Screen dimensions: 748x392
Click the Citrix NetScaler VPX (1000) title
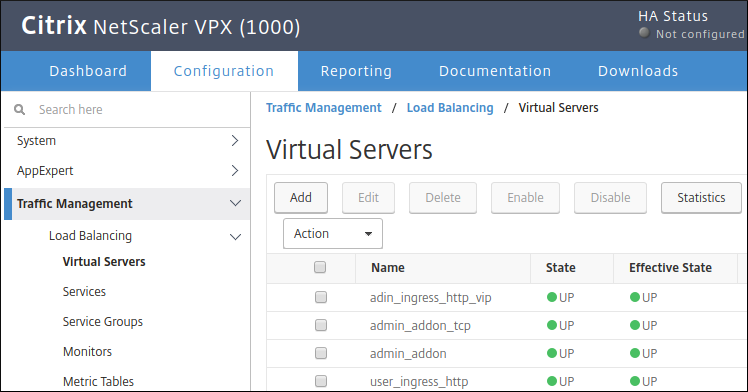tap(161, 26)
